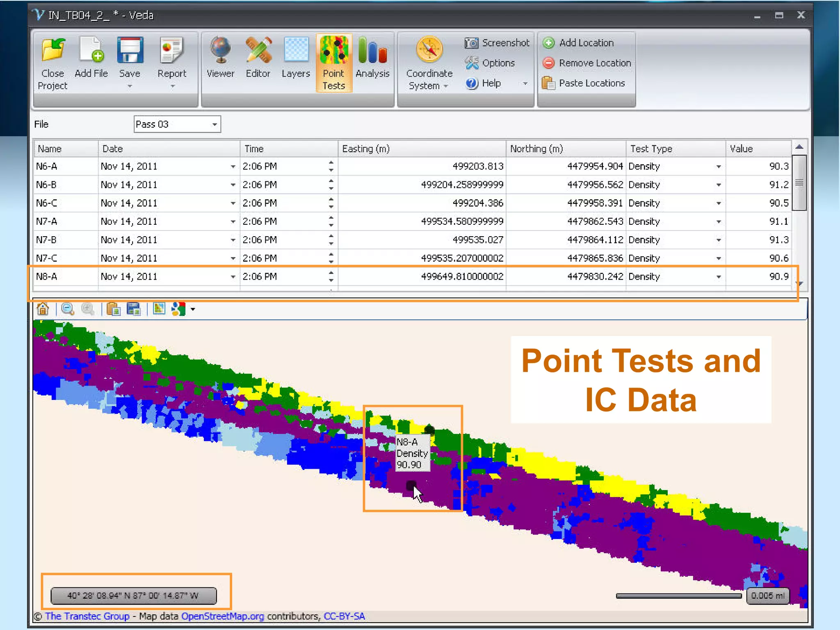Take a Screenshot from the ribbon

point(497,43)
